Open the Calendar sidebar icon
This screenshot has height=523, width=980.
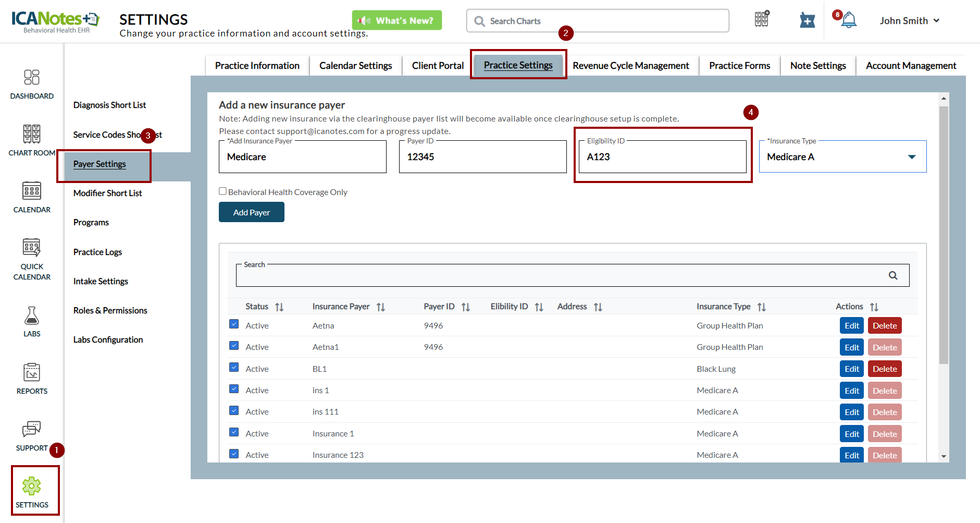[x=32, y=191]
